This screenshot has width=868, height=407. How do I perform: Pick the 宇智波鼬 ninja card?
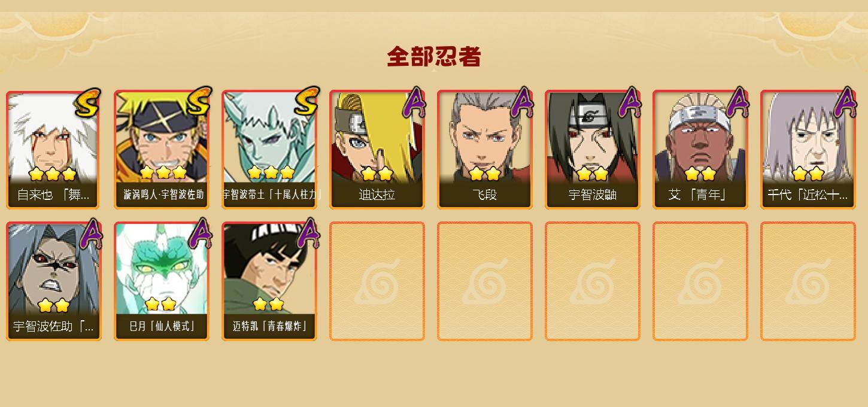593,150
